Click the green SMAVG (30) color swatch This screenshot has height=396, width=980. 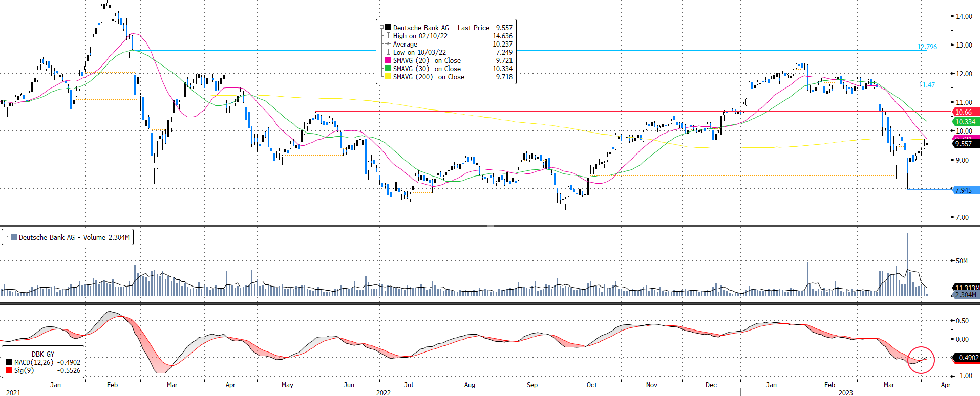pos(388,69)
